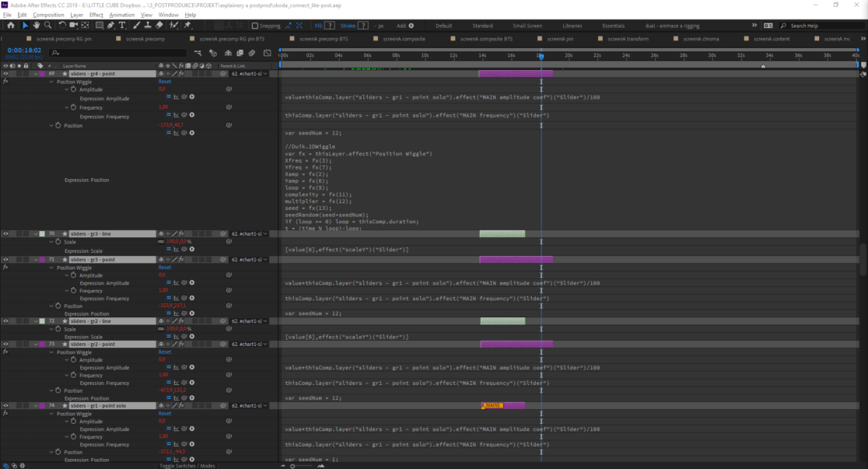Screen dimensions: 868x469
Task: Open the Graph Editor timeline button
Action: point(265,53)
